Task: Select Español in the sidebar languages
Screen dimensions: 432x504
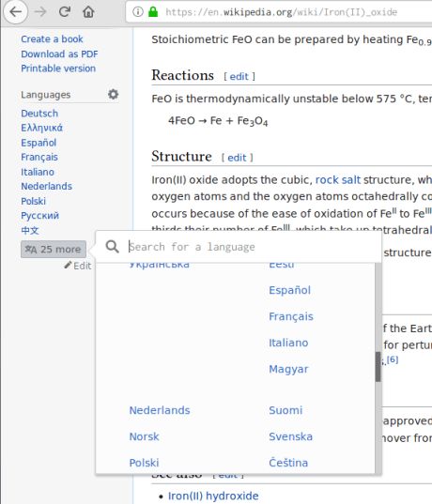Action: [39, 143]
